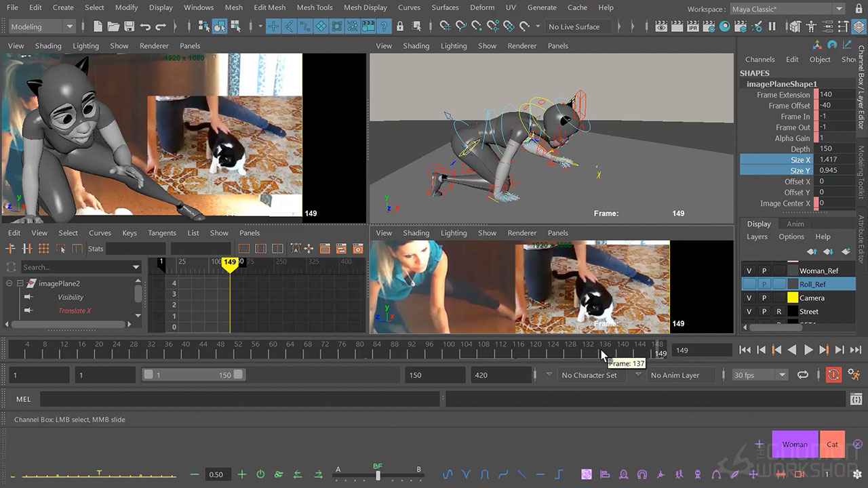Switch to the Anim tab

(x=795, y=224)
